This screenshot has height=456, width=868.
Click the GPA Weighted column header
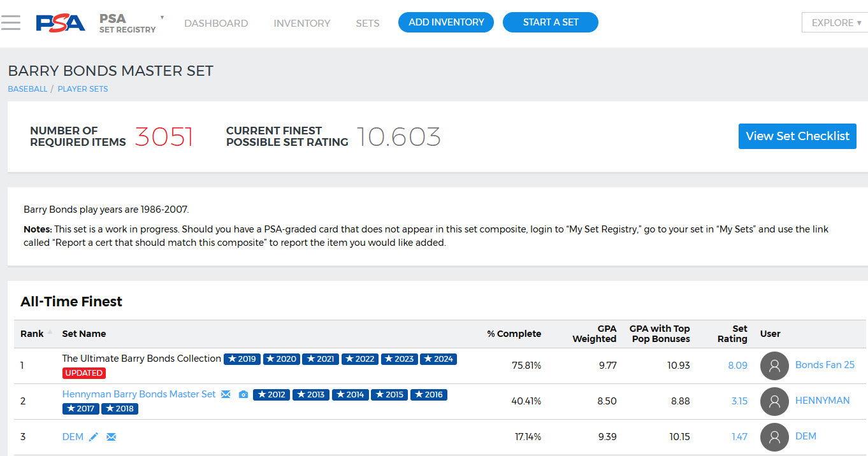594,334
